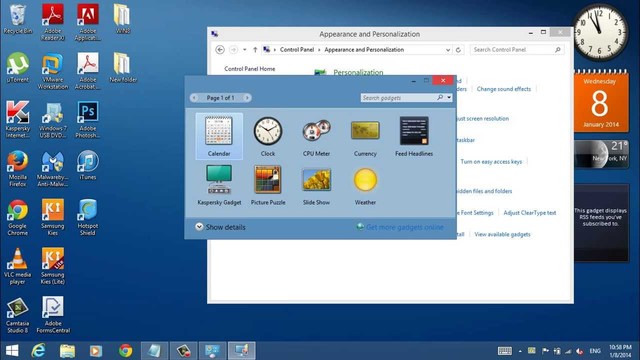
Task: Open the search gadgets dropdown arrow
Action: pyautogui.click(x=449, y=98)
